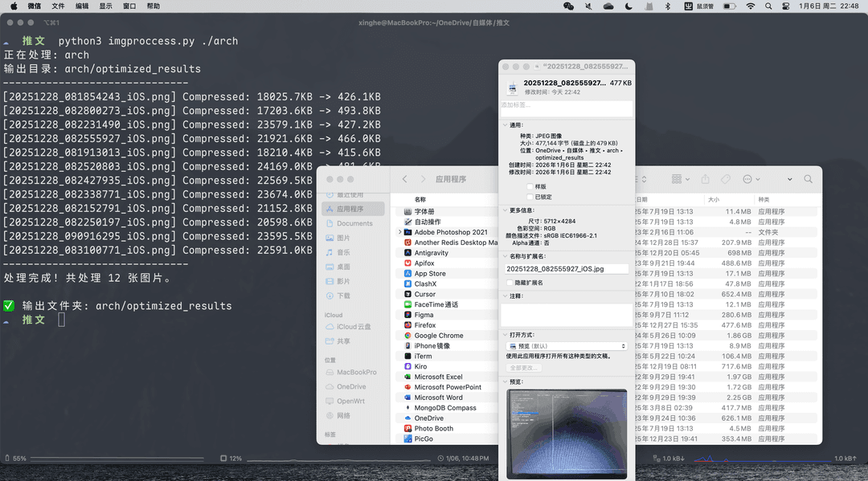
Task: Open the Finder more actions dropdown
Action: tap(751, 179)
